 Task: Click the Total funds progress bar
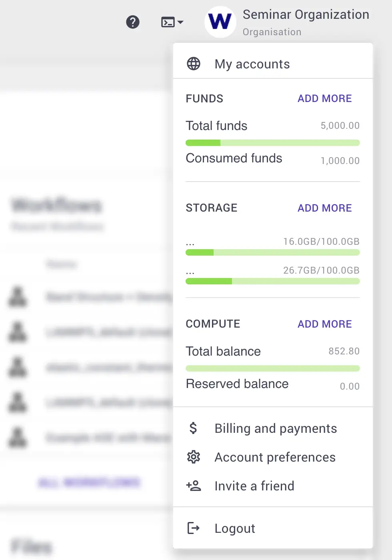(272, 142)
